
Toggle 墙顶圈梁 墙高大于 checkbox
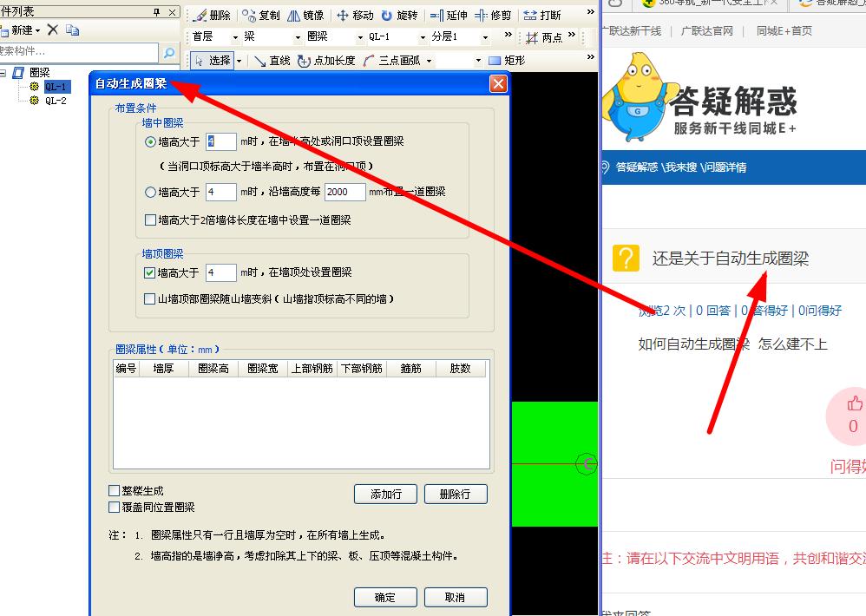[x=149, y=272]
